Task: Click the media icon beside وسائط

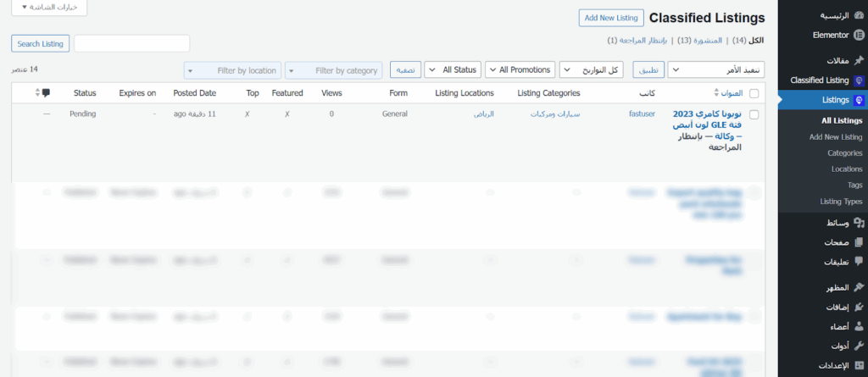Action: (859, 223)
